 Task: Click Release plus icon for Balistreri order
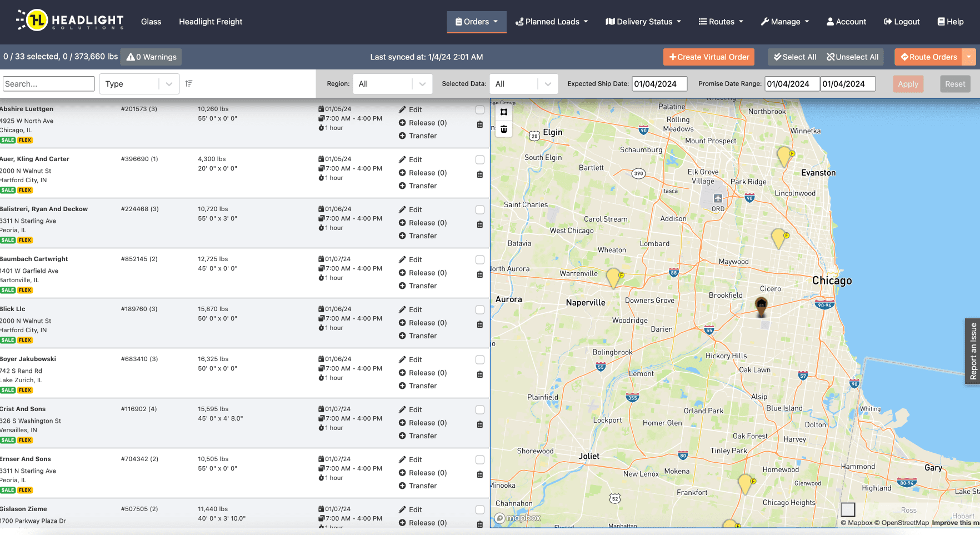coord(402,223)
